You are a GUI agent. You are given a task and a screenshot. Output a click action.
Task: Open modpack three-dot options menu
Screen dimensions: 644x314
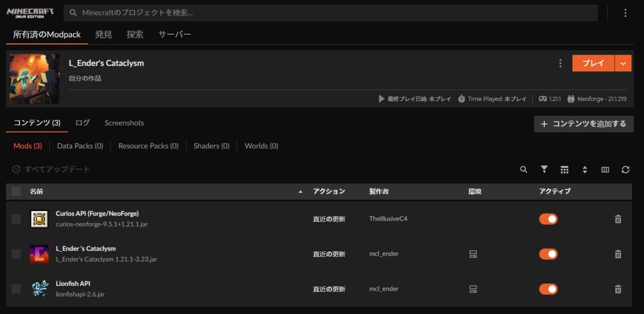coord(560,63)
